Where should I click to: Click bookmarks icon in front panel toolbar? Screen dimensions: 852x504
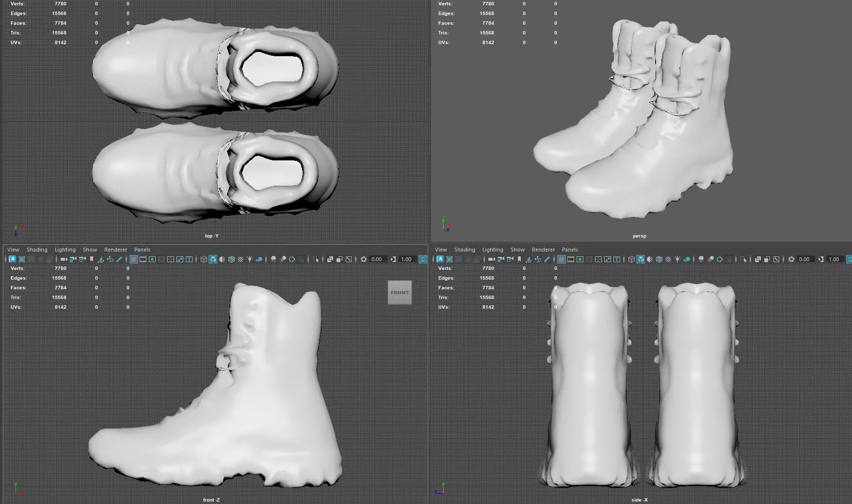pos(91,259)
